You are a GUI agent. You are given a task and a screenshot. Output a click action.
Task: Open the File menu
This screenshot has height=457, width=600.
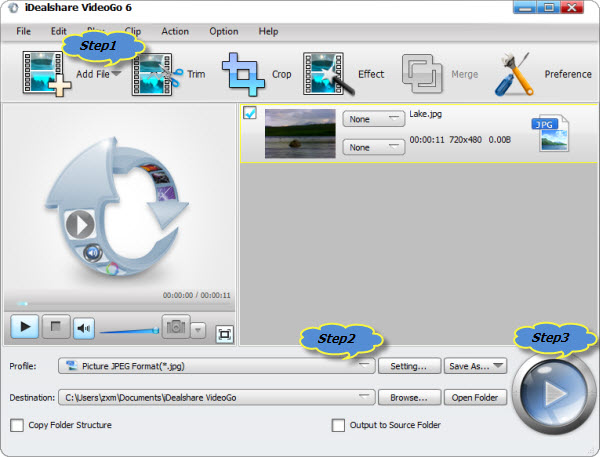23,31
